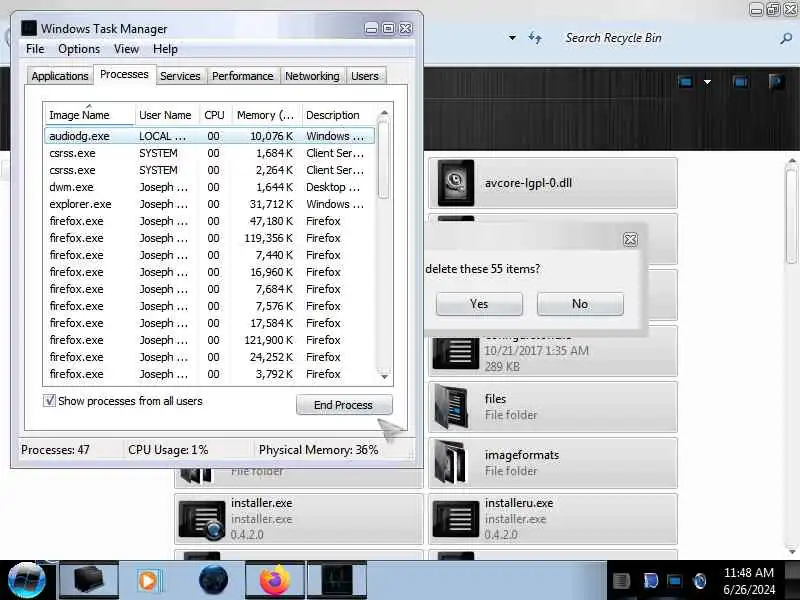Viewport: 800px width, 600px height.
Task: Switch to the Services tab
Action: coord(180,76)
